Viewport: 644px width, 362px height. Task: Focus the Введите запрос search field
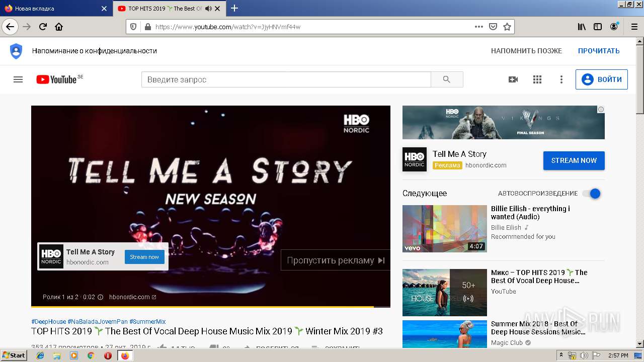pos(286,79)
